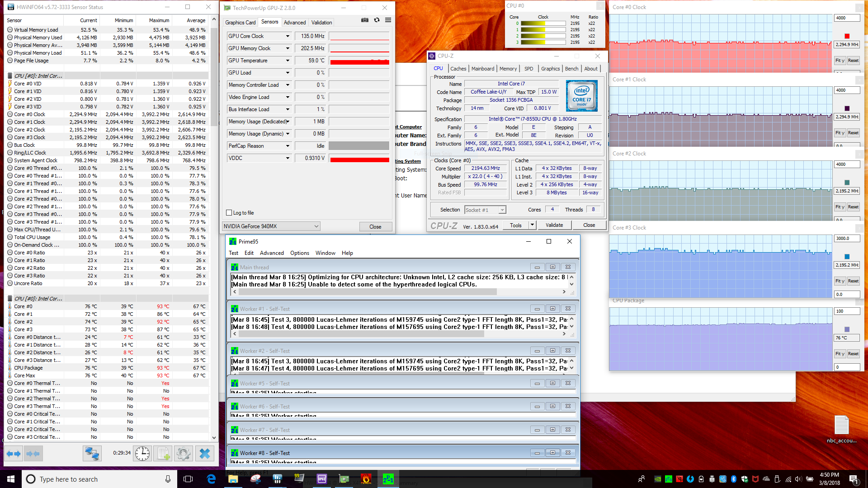The width and height of the screenshot is (868, 488).
Task: Open Task View on taskbar
Action: pos(188,479)
